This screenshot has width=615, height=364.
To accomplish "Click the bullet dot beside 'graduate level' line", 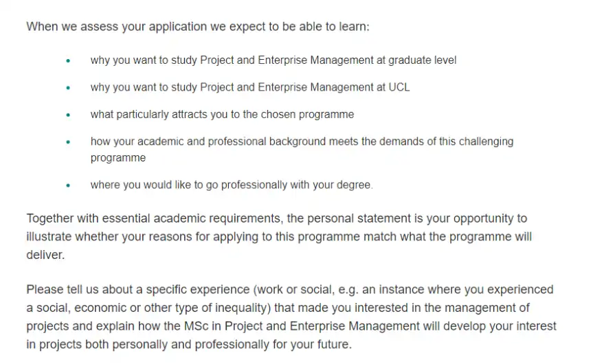I will (68, 60).
